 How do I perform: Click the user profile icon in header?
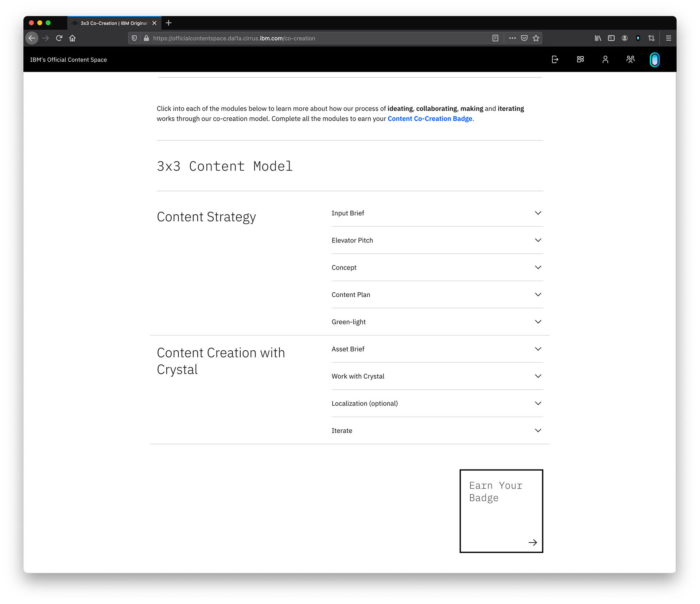[605, 59]
